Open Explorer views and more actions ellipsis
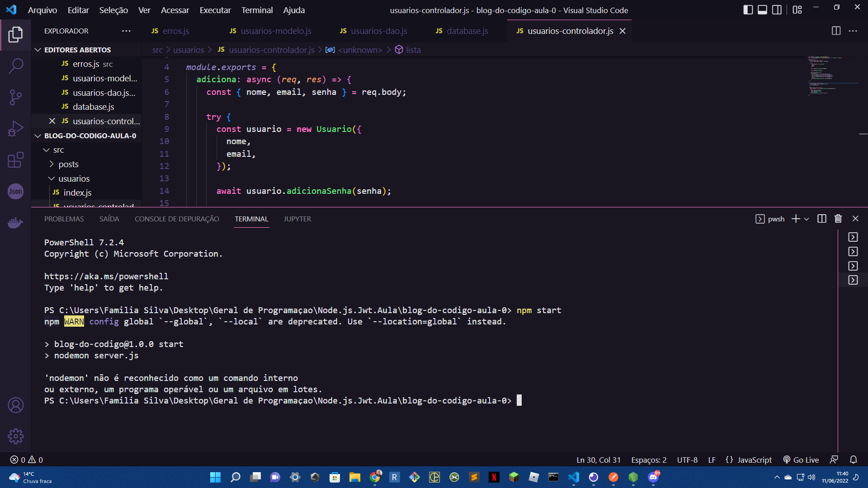 [x=126, y=31]
